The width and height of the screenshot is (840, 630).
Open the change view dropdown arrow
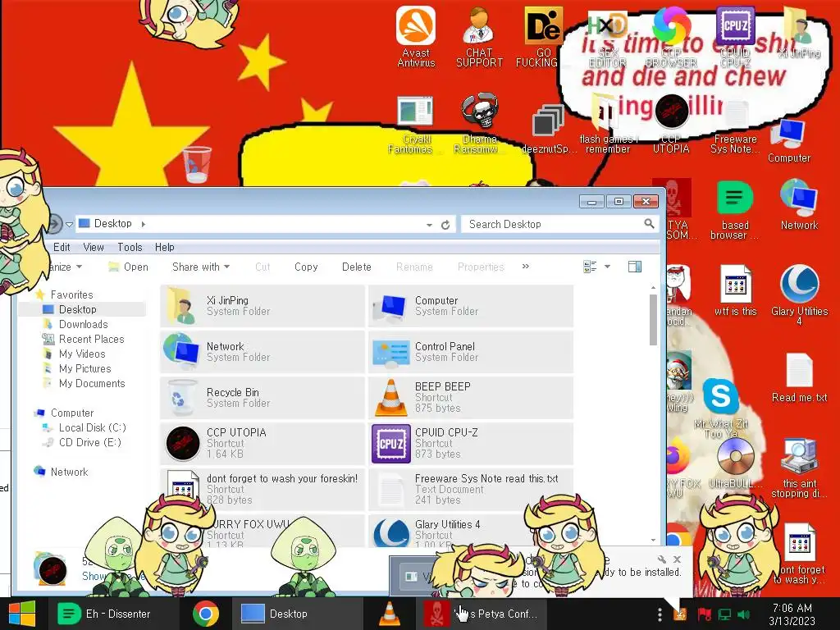(x=608, y=267)
